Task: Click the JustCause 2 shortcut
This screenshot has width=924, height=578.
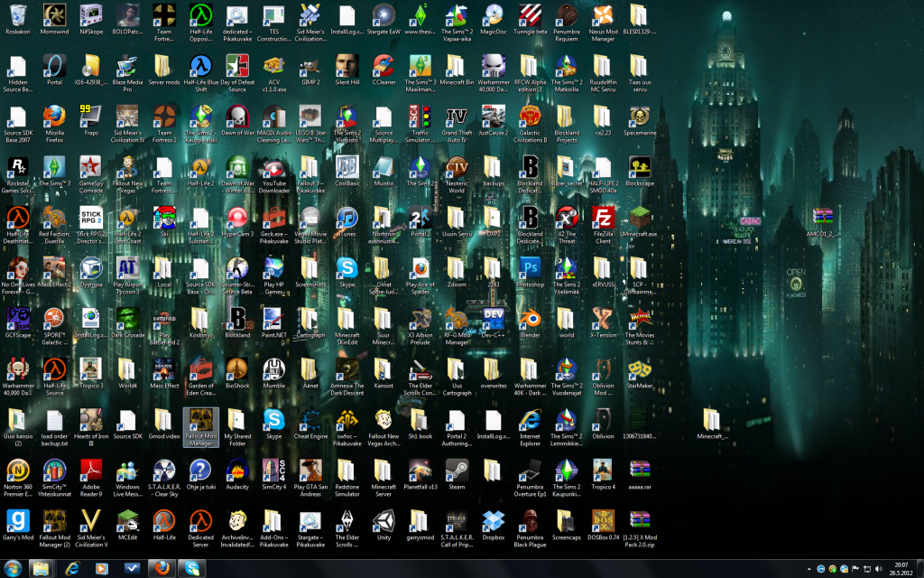Action: click(x=493, y=121)
